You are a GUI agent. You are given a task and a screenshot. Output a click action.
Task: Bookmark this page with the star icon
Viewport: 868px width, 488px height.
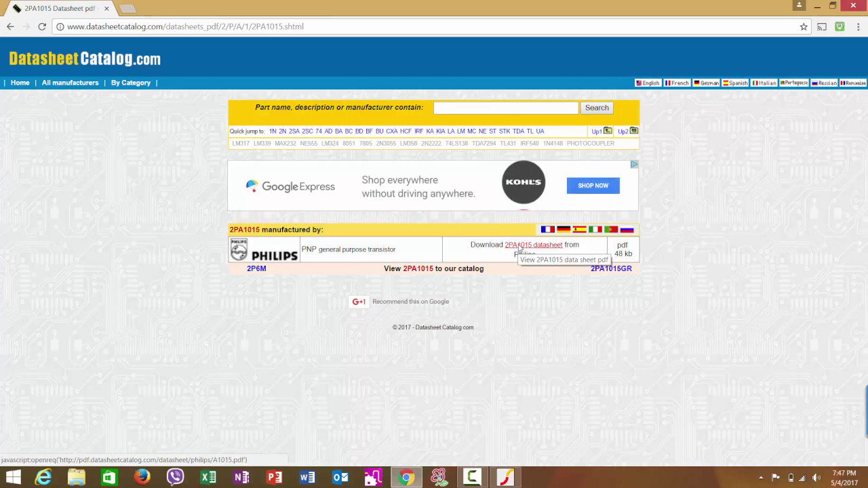804,26
